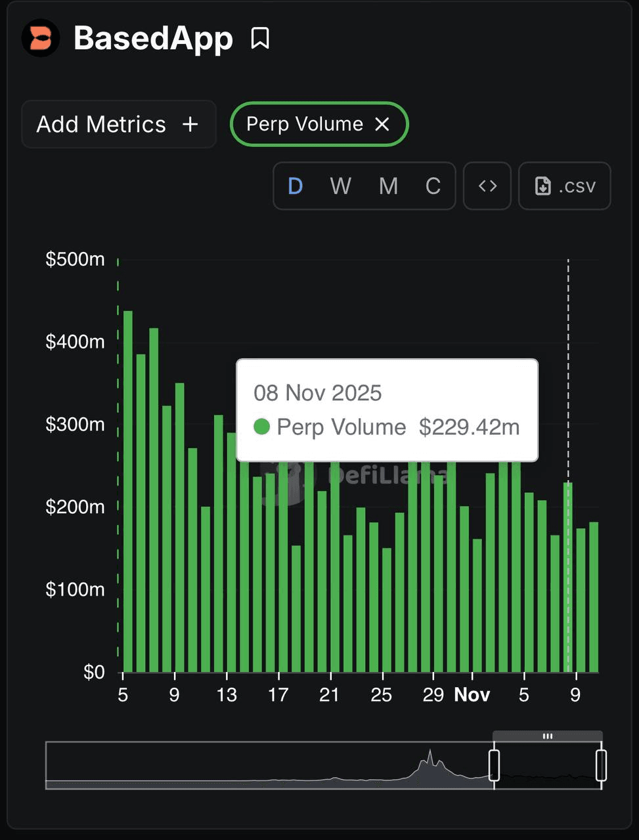Switch to M monthly aggregation
Image resolution: width=639 pixels, height=840 pixels.
coord(388,186)
